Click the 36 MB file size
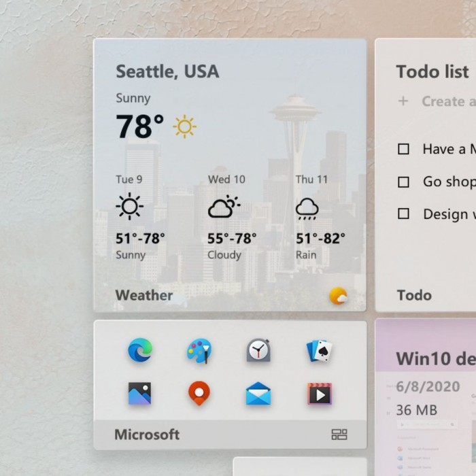476x476 pixels. pos(416,411)
